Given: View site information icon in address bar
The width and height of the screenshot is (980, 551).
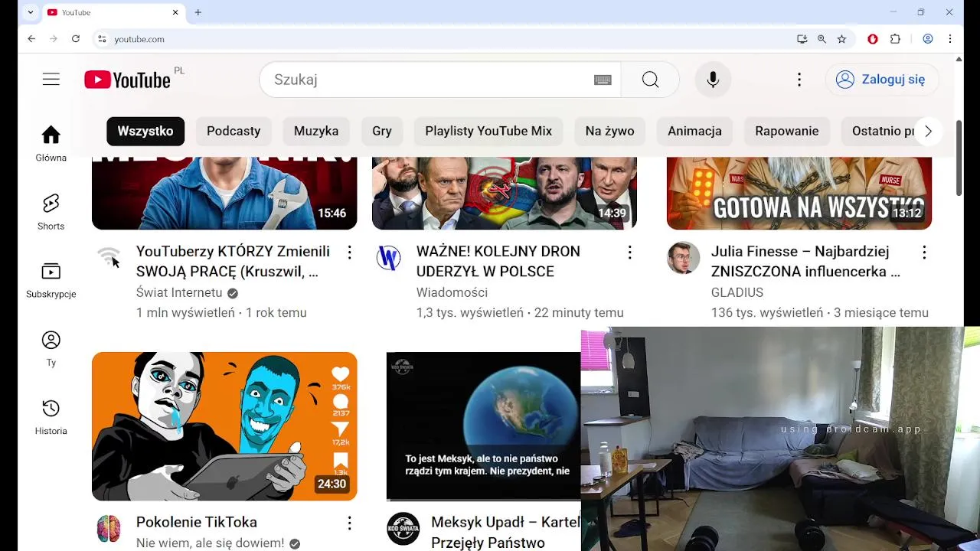Looking at the screenshot, I should click(x=102, y=39).
